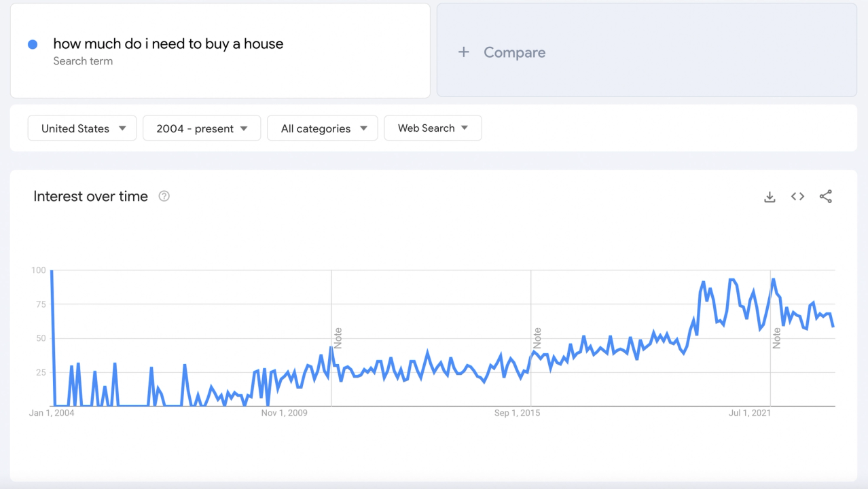
Task: Open the United States region dropdown
Action: 82,128
